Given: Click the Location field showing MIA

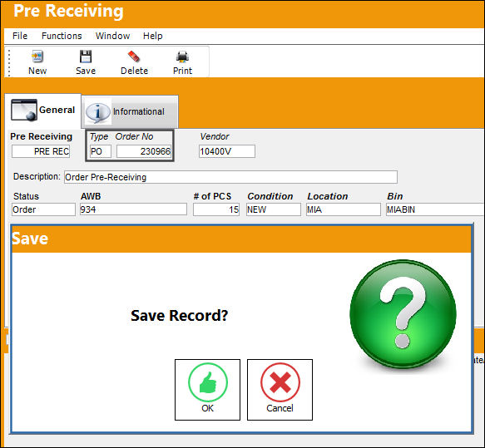Looking at the screenshot, I should pos(344,209).
